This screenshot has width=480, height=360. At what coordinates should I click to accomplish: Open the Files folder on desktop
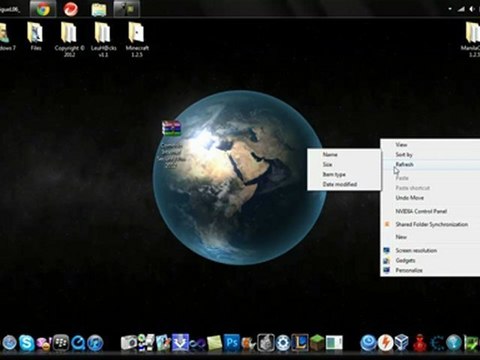pos(35,36)
